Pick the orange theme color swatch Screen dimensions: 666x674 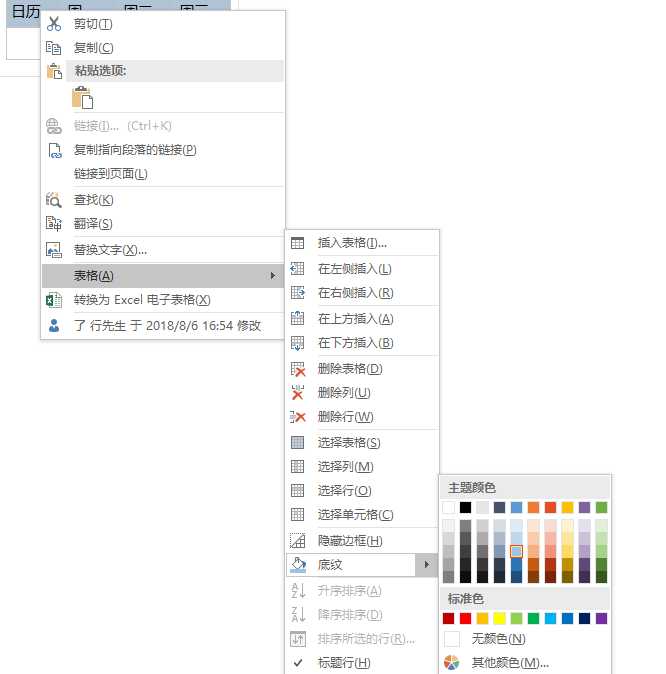point(533,508)
